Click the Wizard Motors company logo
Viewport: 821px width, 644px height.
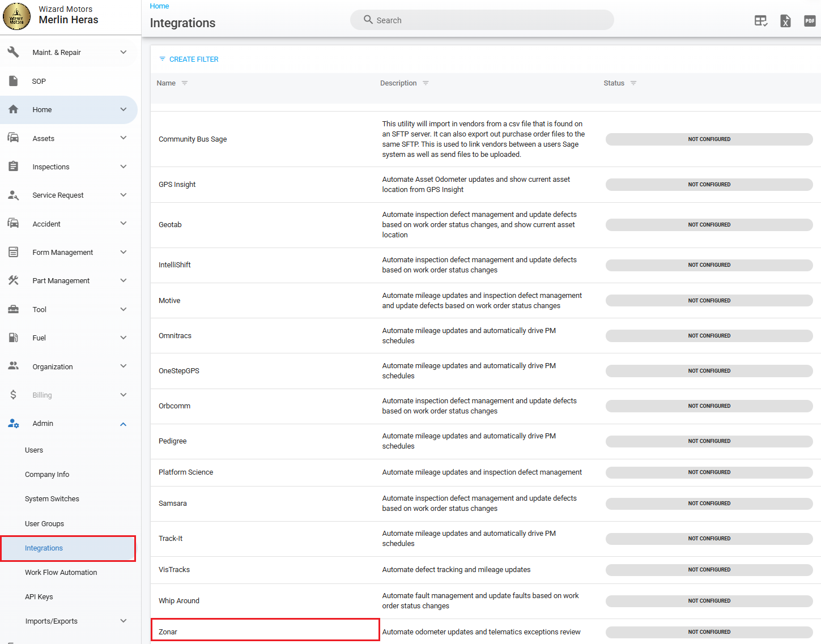[x=16, y=16]
